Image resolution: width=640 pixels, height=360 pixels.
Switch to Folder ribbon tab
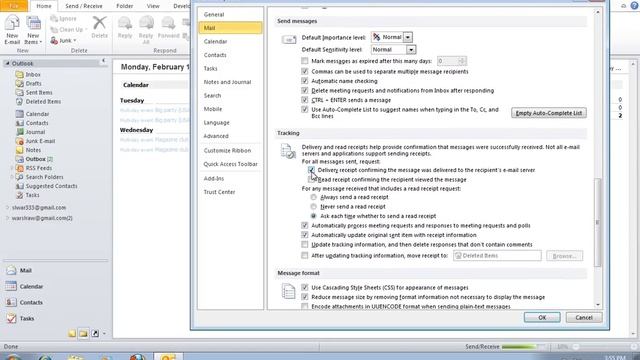coord(124,6)
